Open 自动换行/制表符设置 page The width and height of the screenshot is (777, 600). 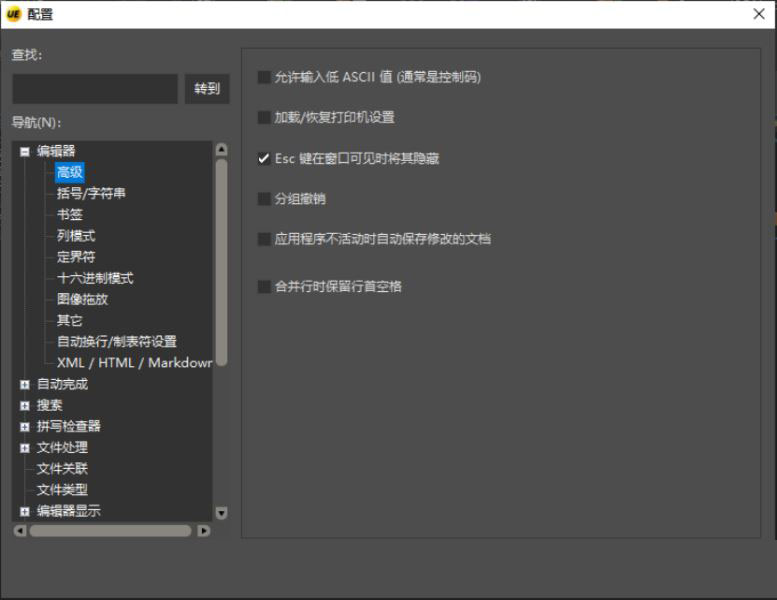click(117, 342)
